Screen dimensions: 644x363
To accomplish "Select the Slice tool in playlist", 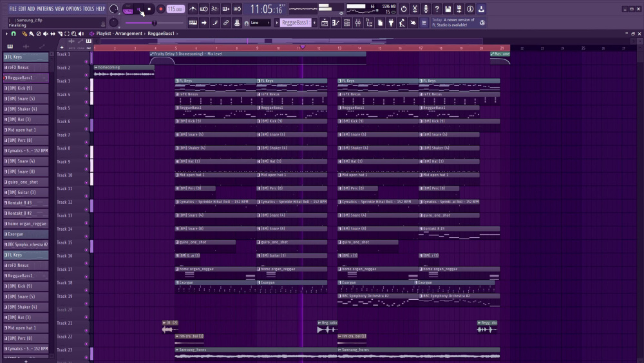I will [x=60, y=34].
